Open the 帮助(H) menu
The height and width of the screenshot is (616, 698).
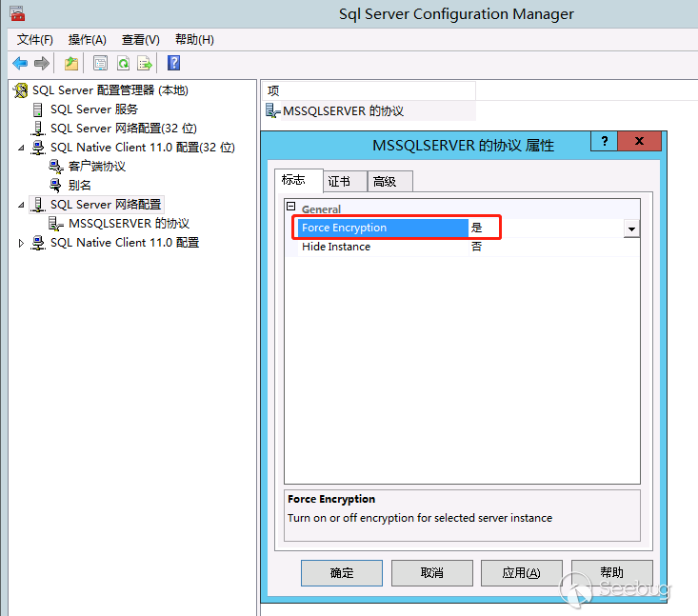(194, 40)
